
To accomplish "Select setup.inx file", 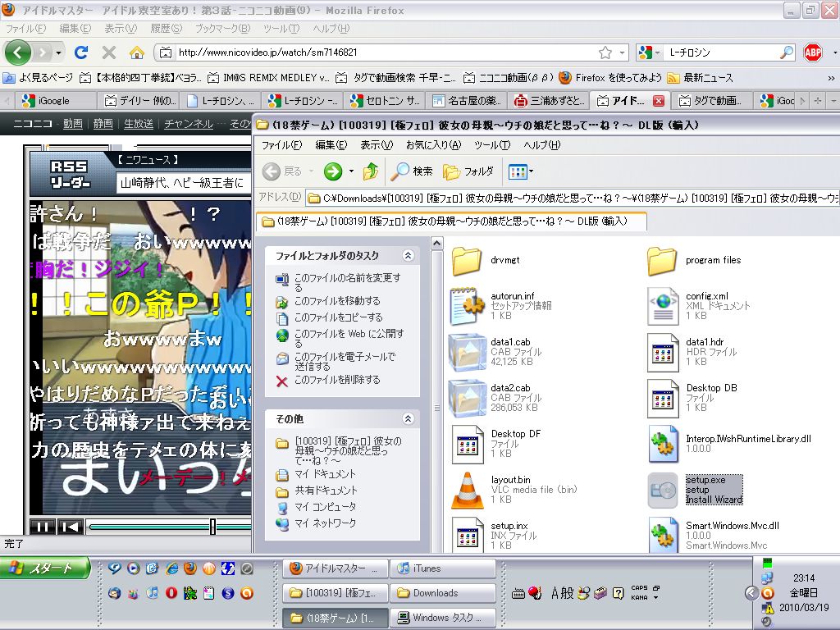I will tap(495, 536).
